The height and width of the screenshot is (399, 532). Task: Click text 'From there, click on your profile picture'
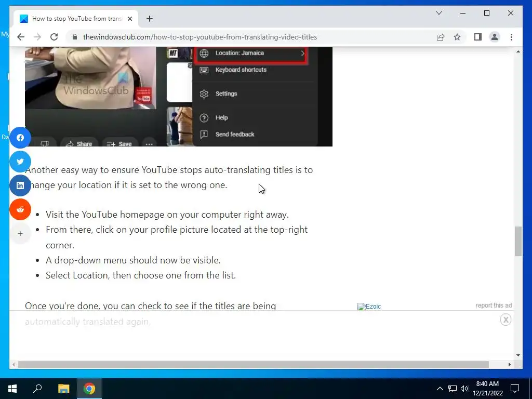pos(127,230)
